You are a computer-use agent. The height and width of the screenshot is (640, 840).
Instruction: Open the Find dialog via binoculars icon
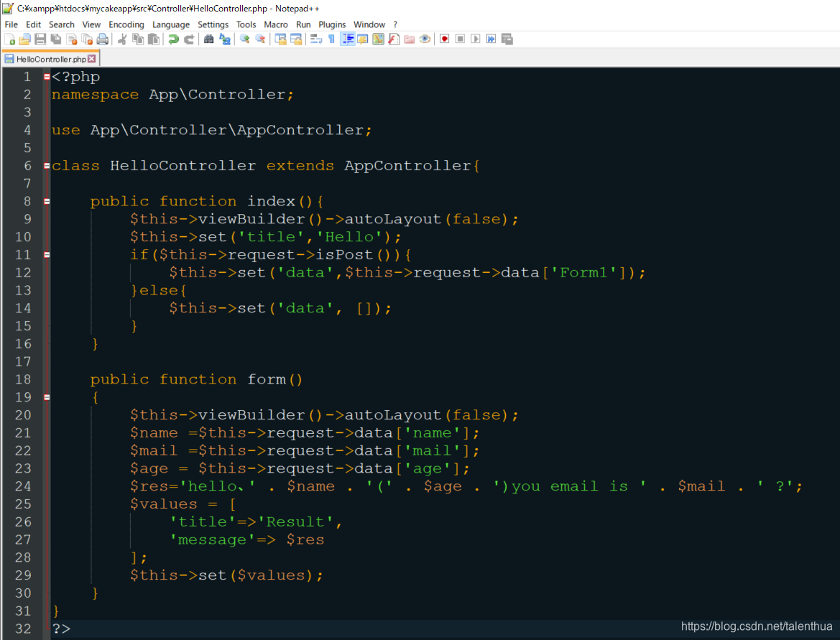pyautogui.click(x=208, y=39)
